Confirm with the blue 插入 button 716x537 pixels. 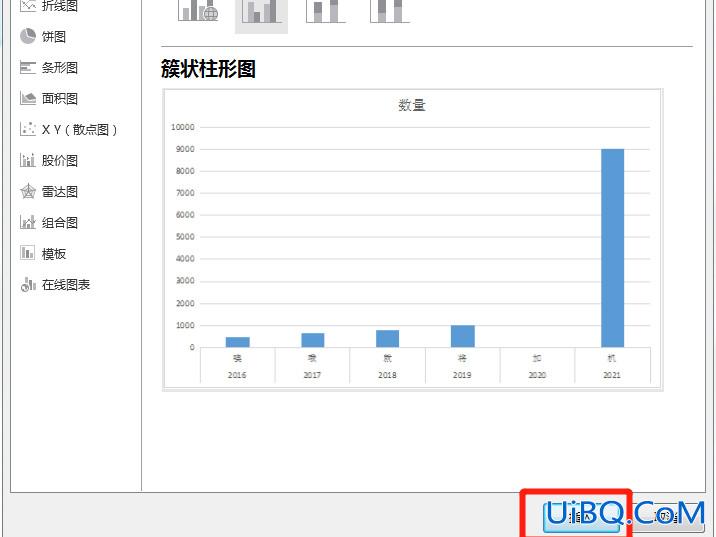(581, 517)
